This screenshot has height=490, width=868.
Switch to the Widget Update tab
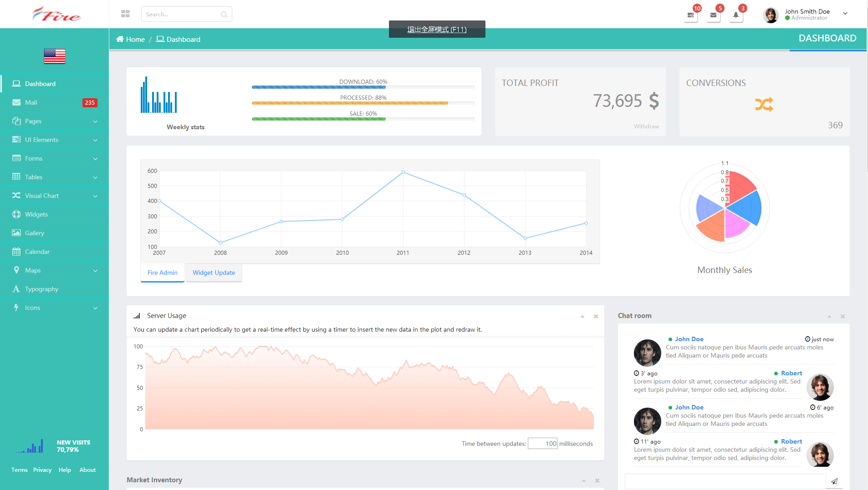(214, 273)
